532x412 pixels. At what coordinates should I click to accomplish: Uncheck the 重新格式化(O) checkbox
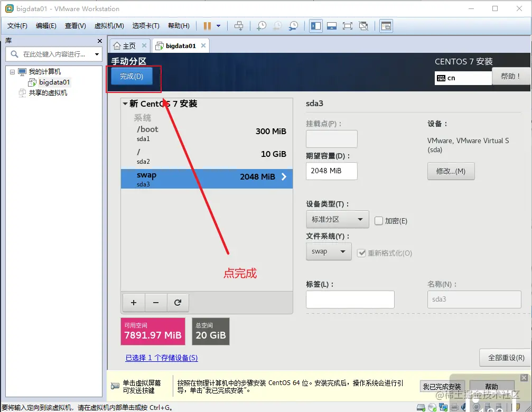(x=361, y=253)
